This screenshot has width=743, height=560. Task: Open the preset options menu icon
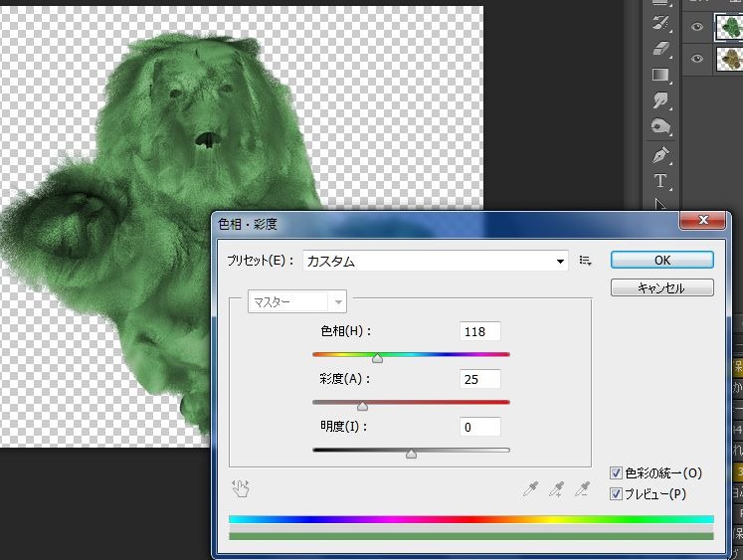[586, 261]
